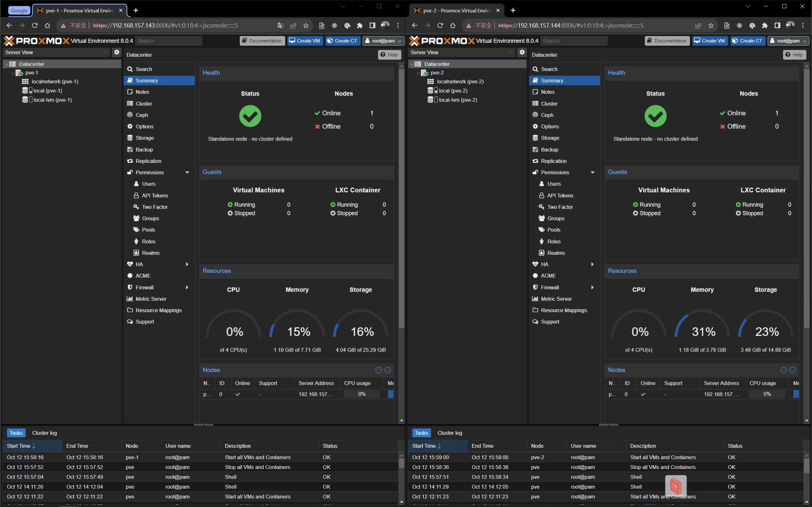
Task: Open API Tokens in right Proxmox window
Action: point(560,196)
